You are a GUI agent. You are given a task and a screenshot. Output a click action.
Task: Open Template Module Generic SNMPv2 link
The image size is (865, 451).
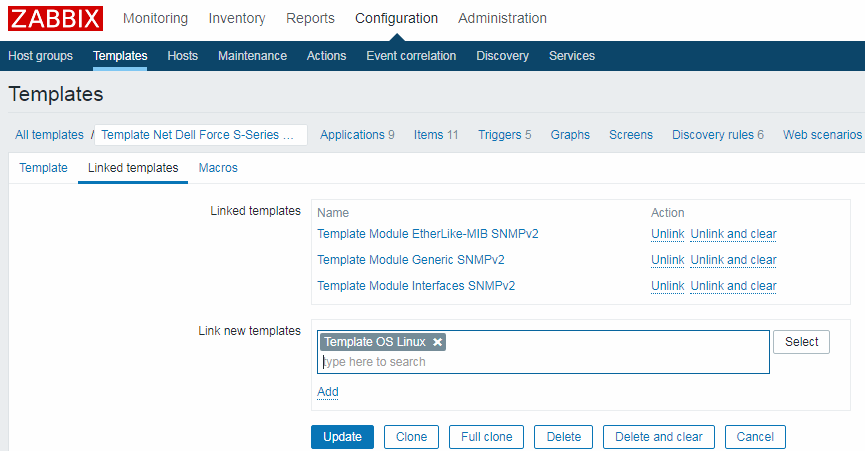(x=410, y=260)
